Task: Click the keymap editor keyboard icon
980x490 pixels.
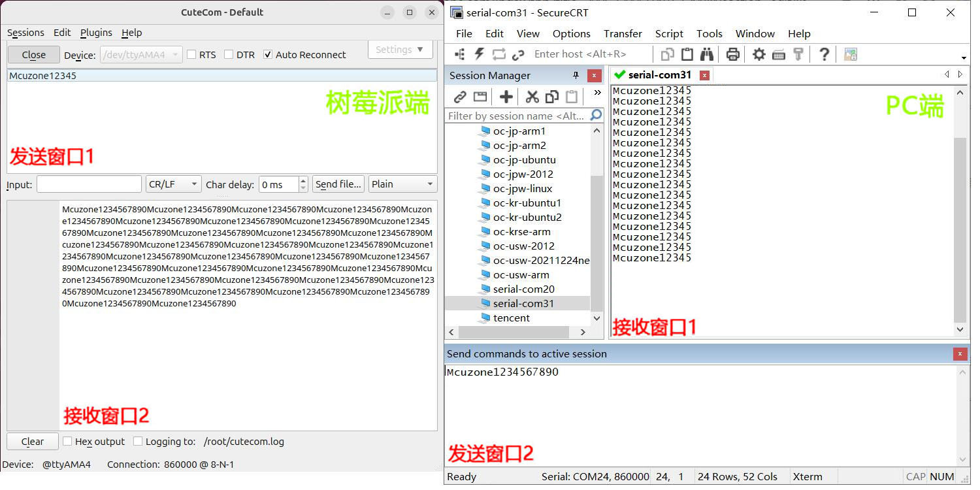Action: (778, 54)
